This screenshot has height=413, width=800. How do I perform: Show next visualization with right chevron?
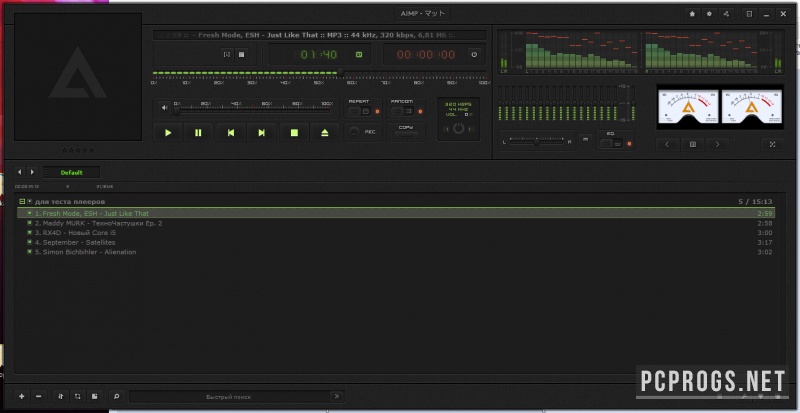tap(718, 144)
